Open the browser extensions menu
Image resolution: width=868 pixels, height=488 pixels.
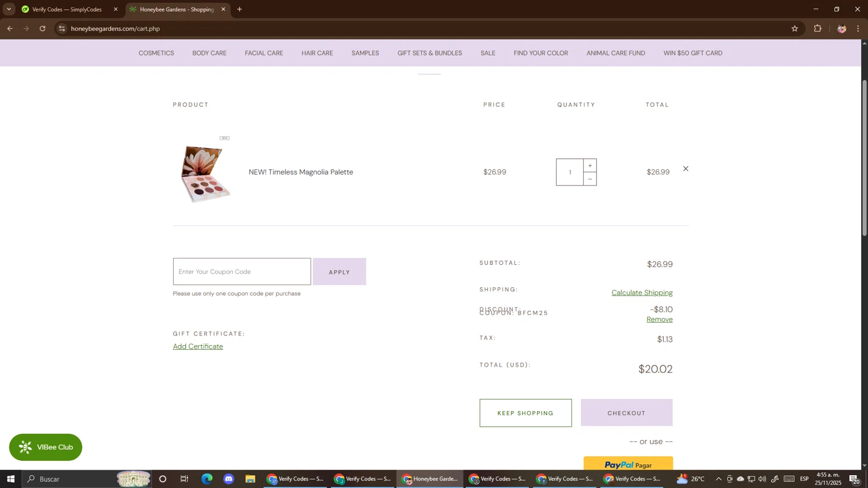(x=818, y=28)
